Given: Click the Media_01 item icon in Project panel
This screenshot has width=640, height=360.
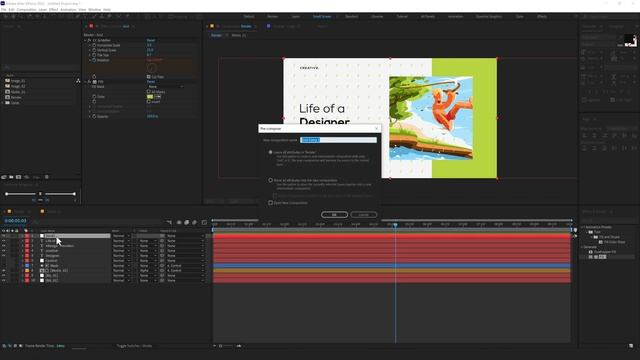Looking at the screenshot, I should (x=7, y=92).
